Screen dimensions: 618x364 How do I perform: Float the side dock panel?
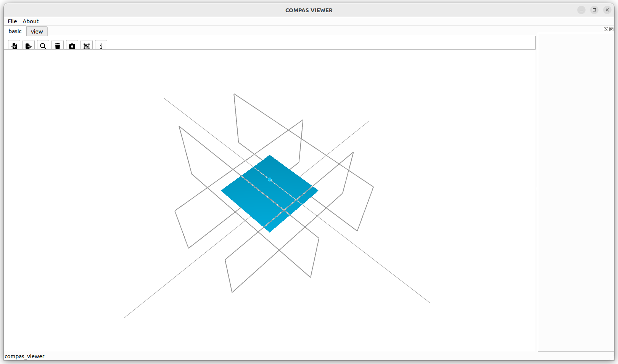606,29
